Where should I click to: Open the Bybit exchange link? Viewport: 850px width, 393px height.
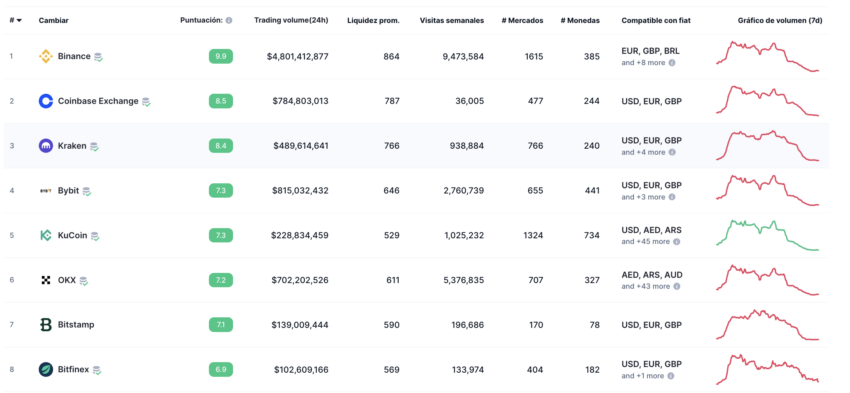(x=68, y=191)
